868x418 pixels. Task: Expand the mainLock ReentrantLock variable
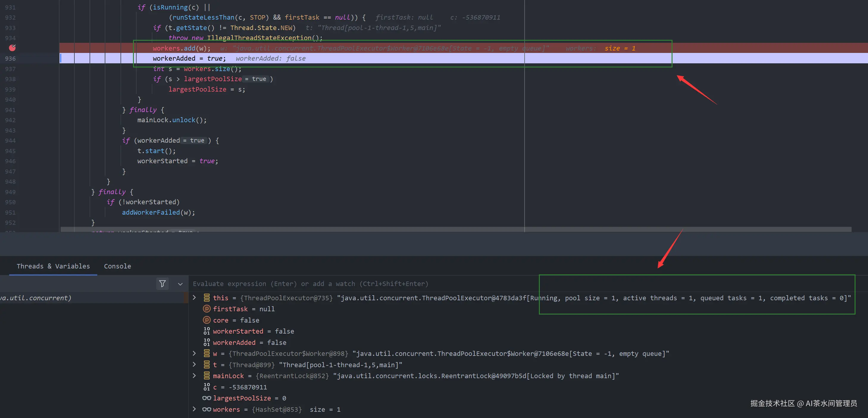click(x=194, y=375)
